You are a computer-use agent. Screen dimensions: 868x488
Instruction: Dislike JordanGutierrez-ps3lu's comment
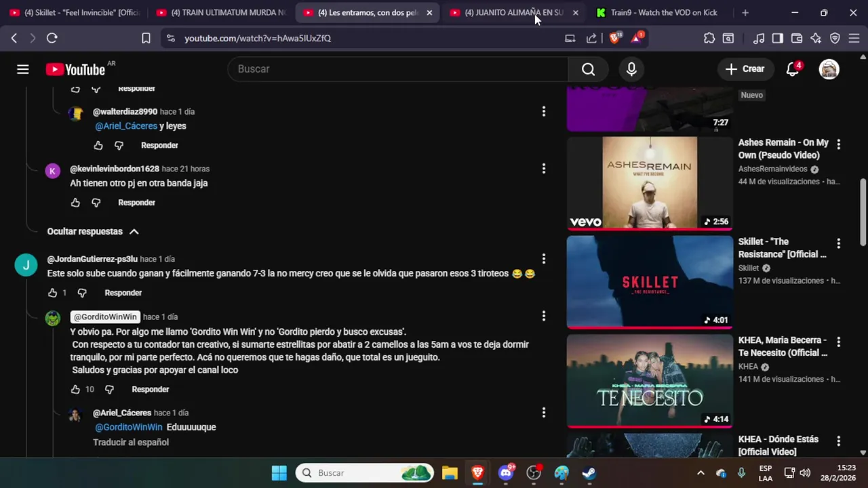coord(82,293)
